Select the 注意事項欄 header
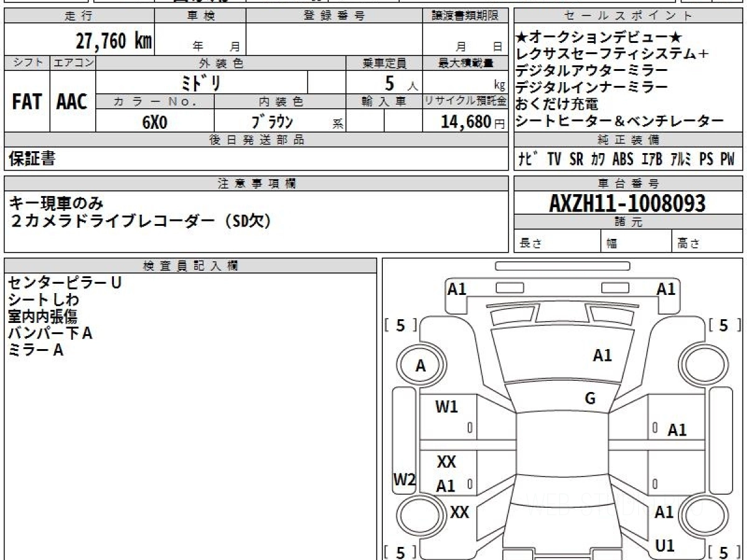This screenshot has width=747, height=560. click(256, 183)
